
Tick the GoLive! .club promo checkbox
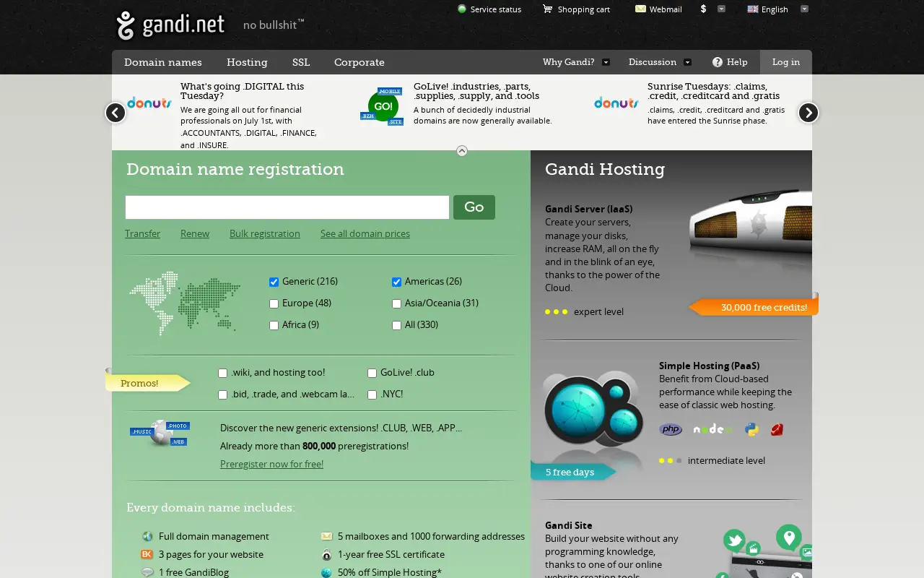tap(372, 374)
